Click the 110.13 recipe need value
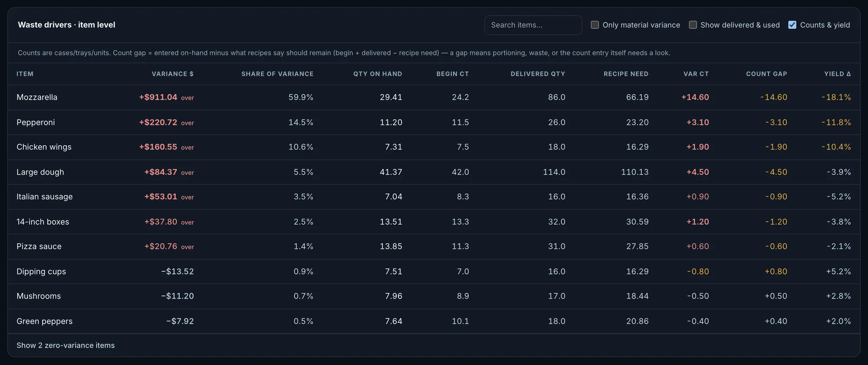This screenshot has height=365, width=868. pos(635,172)
